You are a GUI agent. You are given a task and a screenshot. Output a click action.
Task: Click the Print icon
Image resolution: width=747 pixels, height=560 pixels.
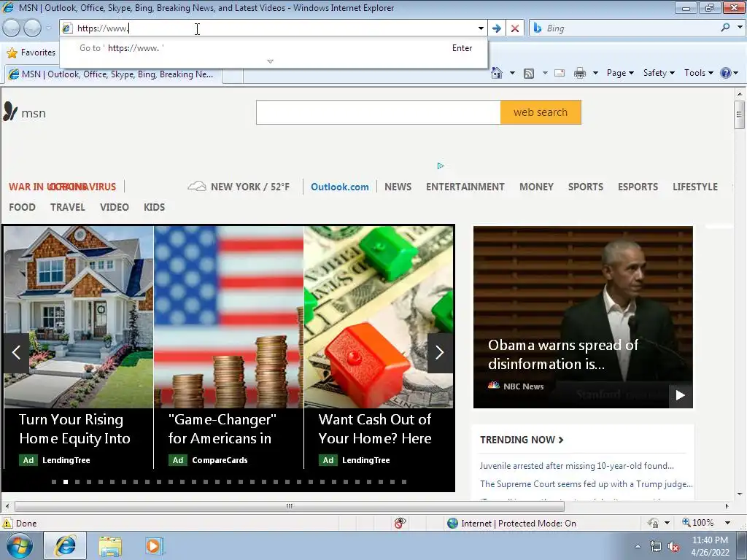click(x=580, y=73)
